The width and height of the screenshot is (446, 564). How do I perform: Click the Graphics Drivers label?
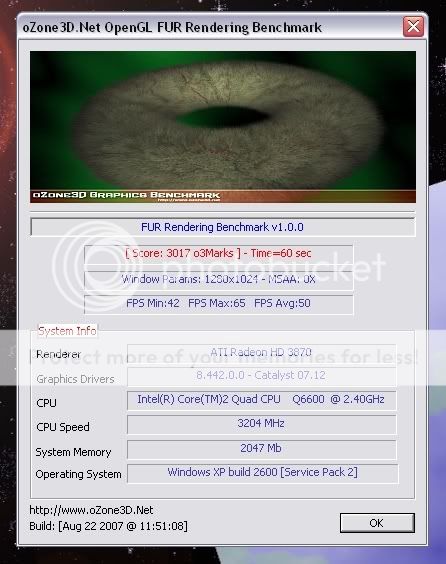click(75, 379)
